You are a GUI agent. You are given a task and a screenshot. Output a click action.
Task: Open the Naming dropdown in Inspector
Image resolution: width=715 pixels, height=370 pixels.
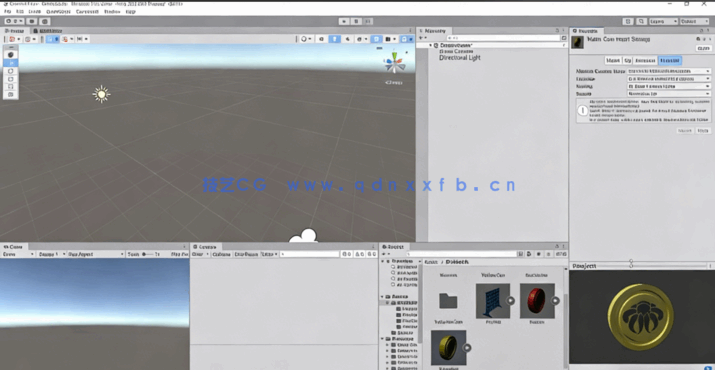669,86
